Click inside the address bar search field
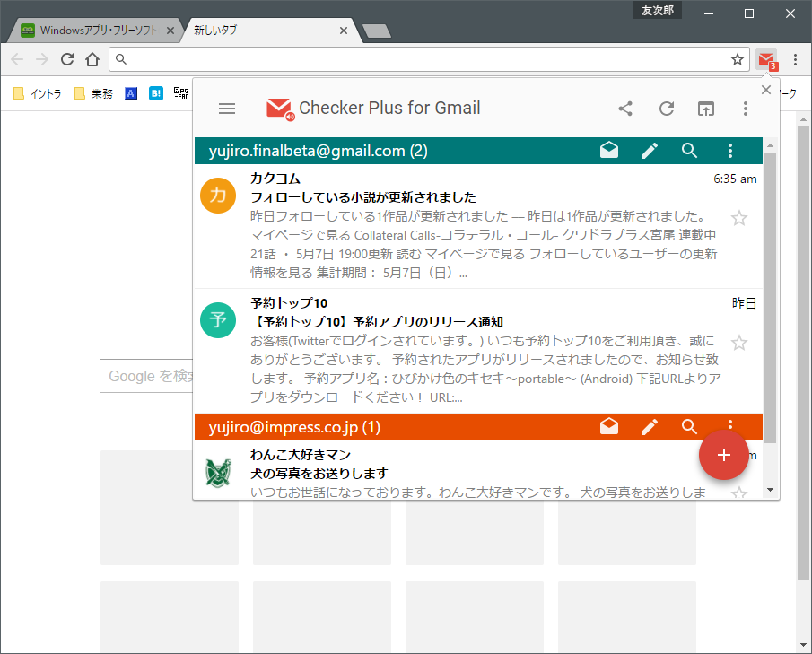The height and width of the screenshot is (654, 812). 359,59
